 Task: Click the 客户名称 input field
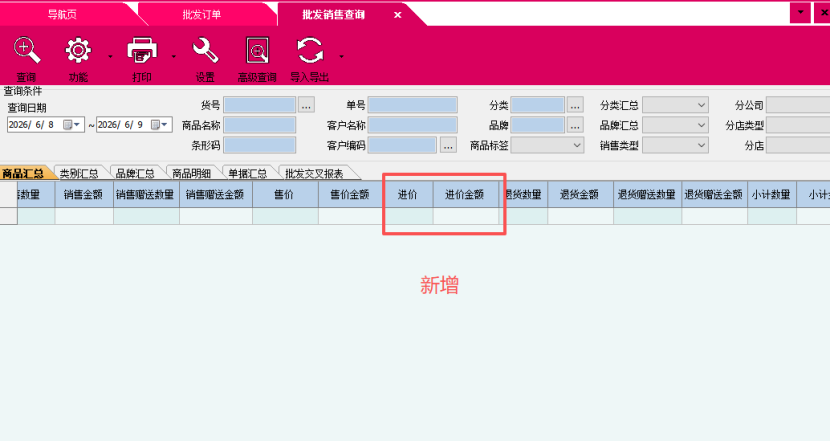(412, 125)
